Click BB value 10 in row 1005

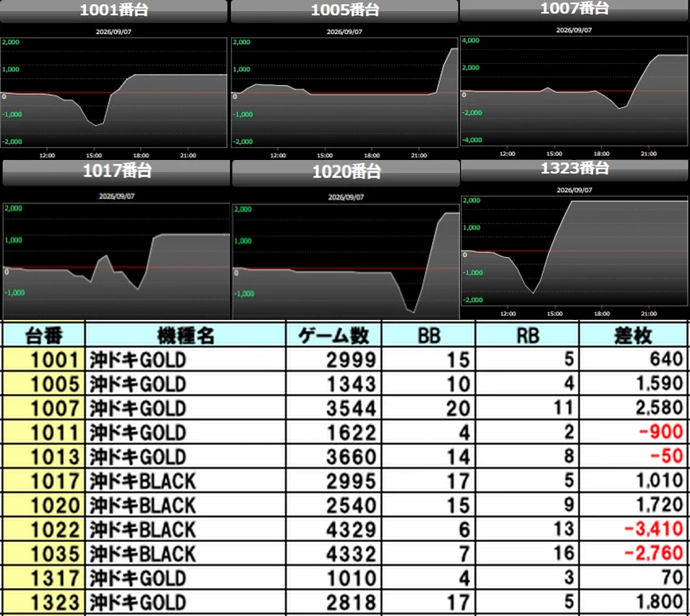coord(458,384)
